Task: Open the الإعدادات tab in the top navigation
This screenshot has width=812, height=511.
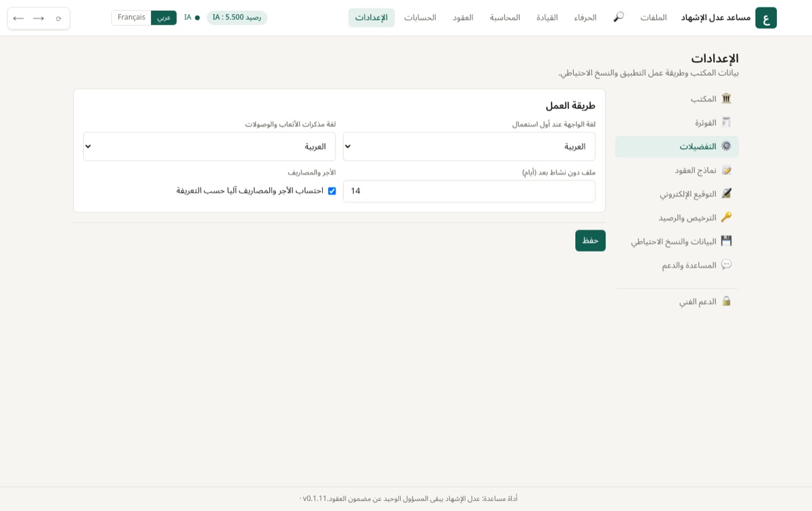Action: point(371,18)
